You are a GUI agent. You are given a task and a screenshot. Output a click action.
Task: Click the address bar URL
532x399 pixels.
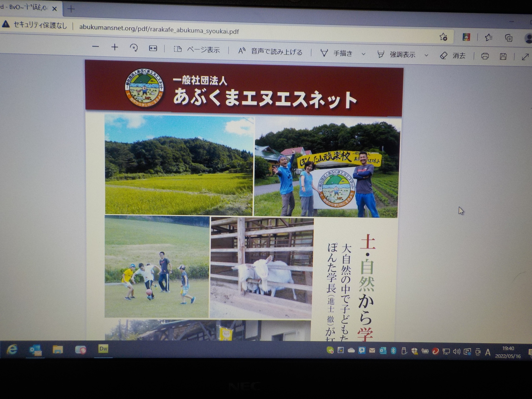[159, 29]
